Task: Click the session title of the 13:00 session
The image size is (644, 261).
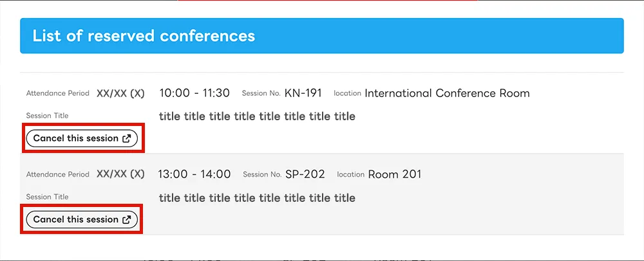Action: 257,197
